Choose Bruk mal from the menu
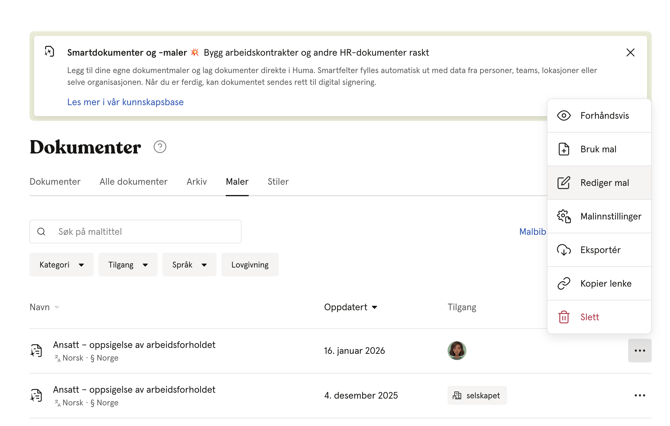The width and height of the screenshot is (670, 426). point(599,149)
